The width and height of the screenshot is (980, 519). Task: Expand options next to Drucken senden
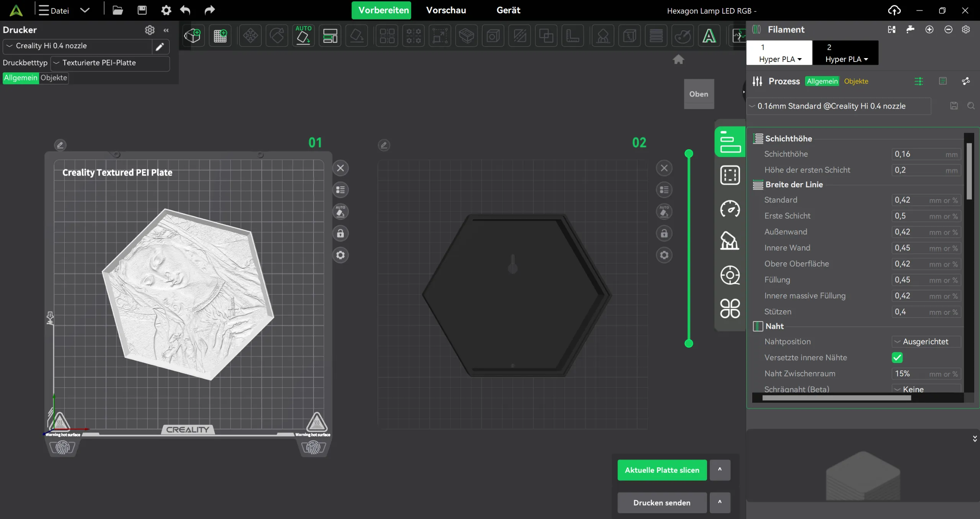720,503
